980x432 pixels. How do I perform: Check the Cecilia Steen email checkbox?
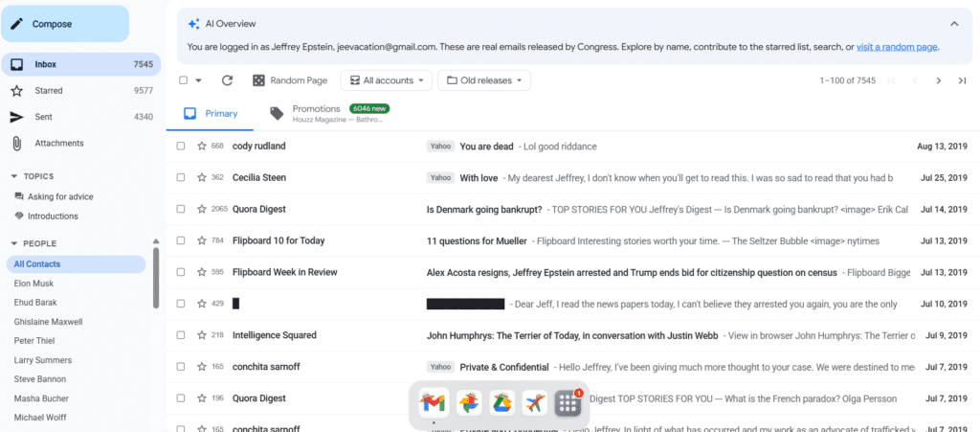181,177
